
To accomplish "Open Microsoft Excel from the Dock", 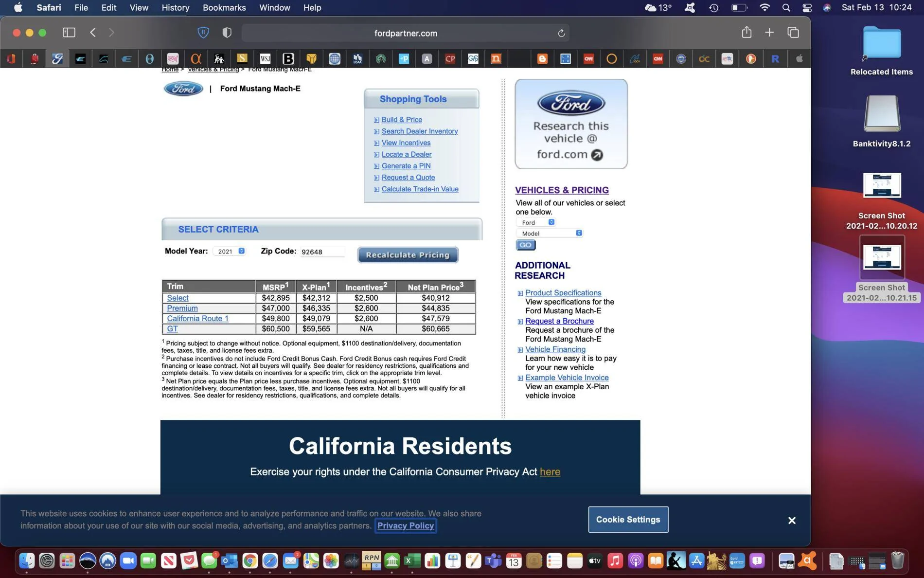I will tap(412, 561).
